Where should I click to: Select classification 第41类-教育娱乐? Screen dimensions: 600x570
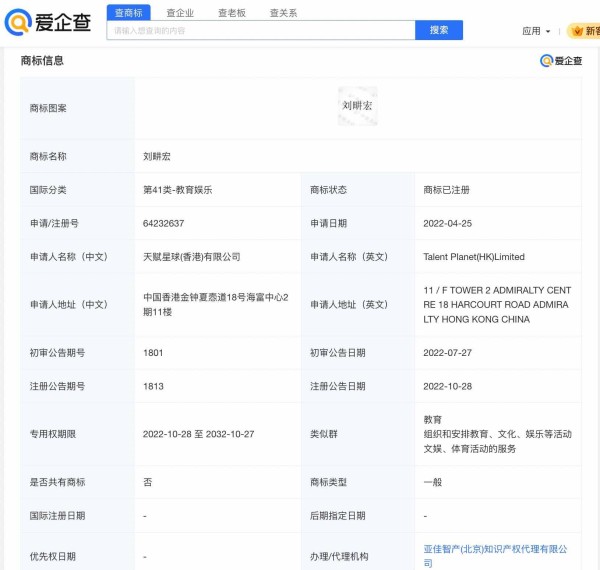178,190
